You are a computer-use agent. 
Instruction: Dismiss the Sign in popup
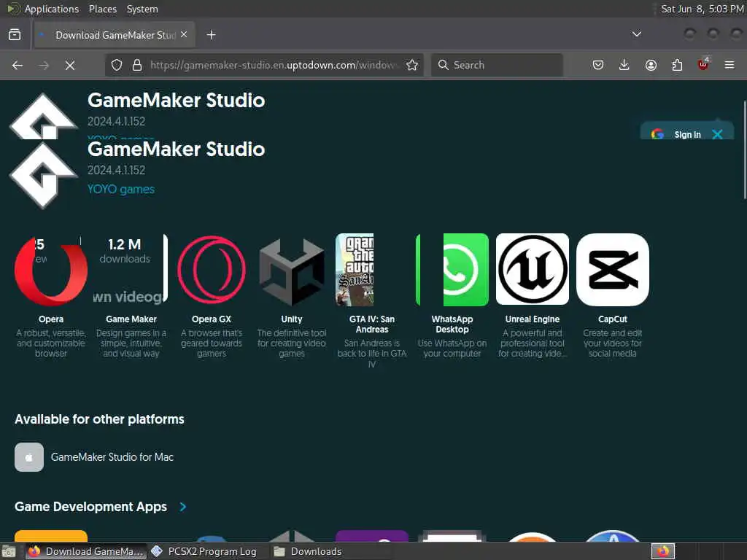click(718, 135)
